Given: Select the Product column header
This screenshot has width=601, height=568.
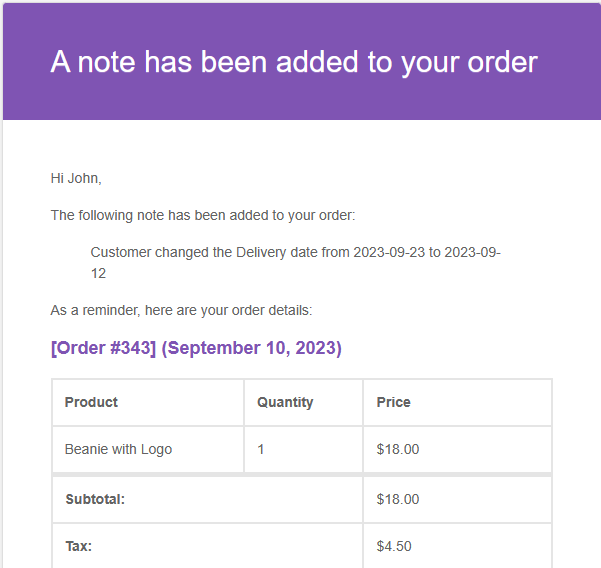Looking at the screenshot, I should (91, 402).
